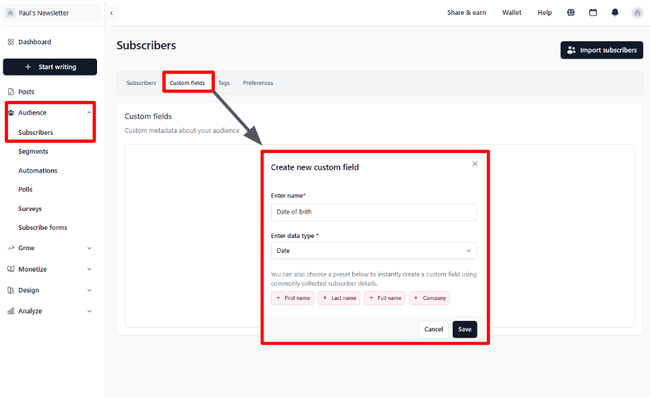Open the globe icon in top bar
The image size is (650, 397).
click(x=571, y=12)
